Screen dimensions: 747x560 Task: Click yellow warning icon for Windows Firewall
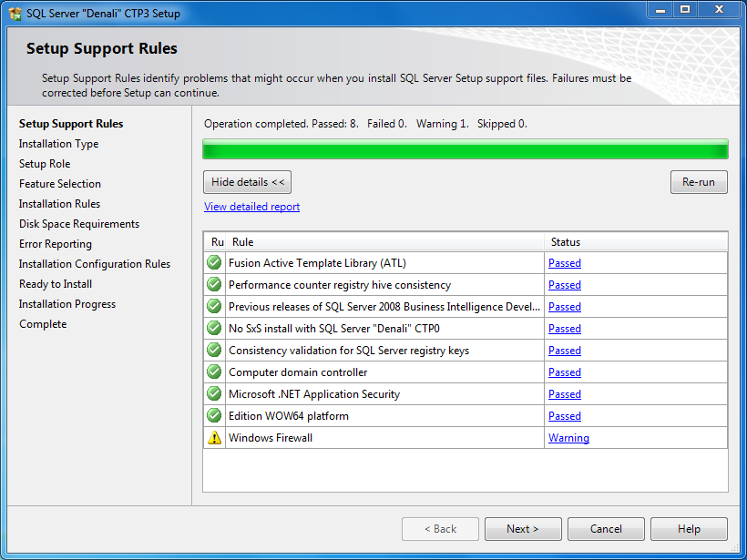[214, 438]
